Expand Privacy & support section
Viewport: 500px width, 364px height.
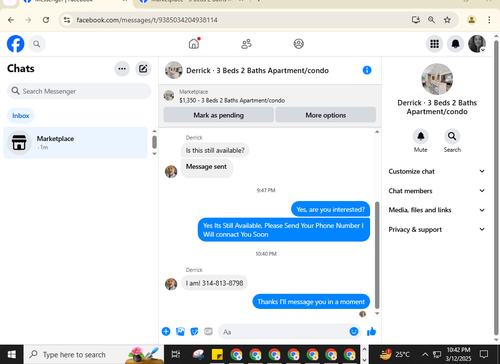tap(437, 229)
